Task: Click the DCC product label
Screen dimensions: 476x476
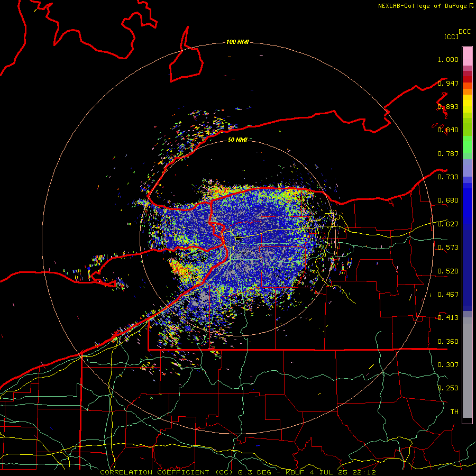Action: [464, 32]
